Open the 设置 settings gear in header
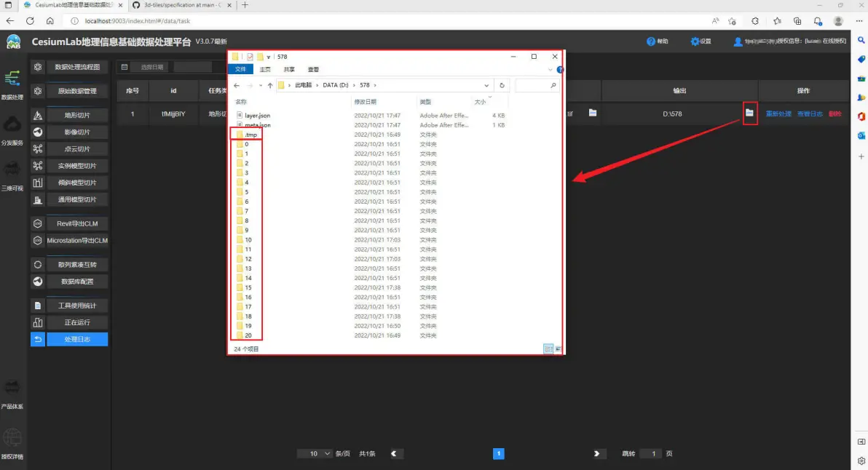Screen dimensions: 868x470 pos(695,41)
